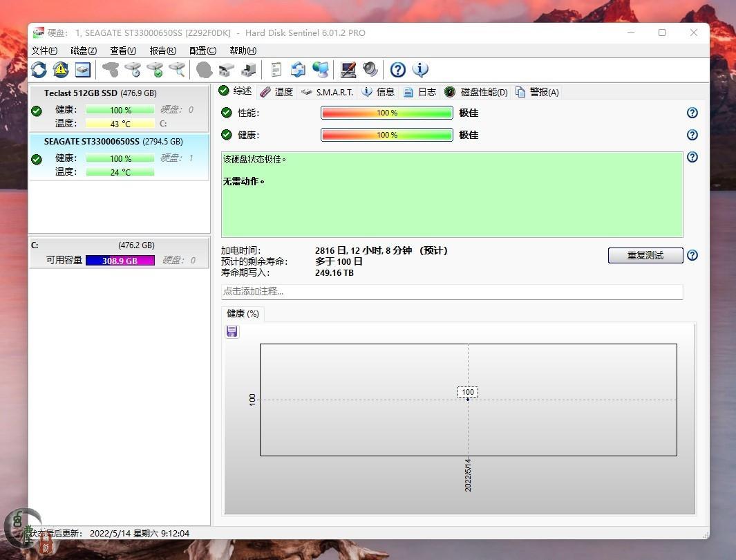Click the text report document toolbar icon
736x560 pixels.
276,69
